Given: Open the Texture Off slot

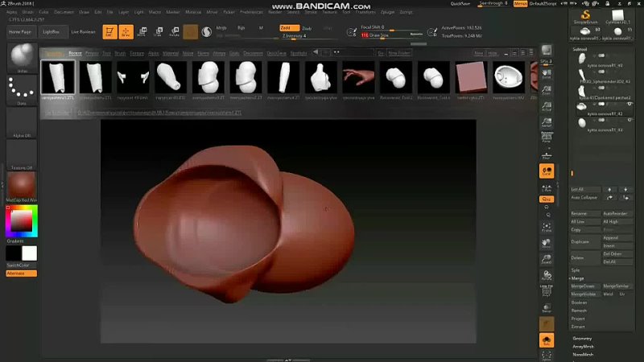Looking at the screenshot, I should coord(23,154).
